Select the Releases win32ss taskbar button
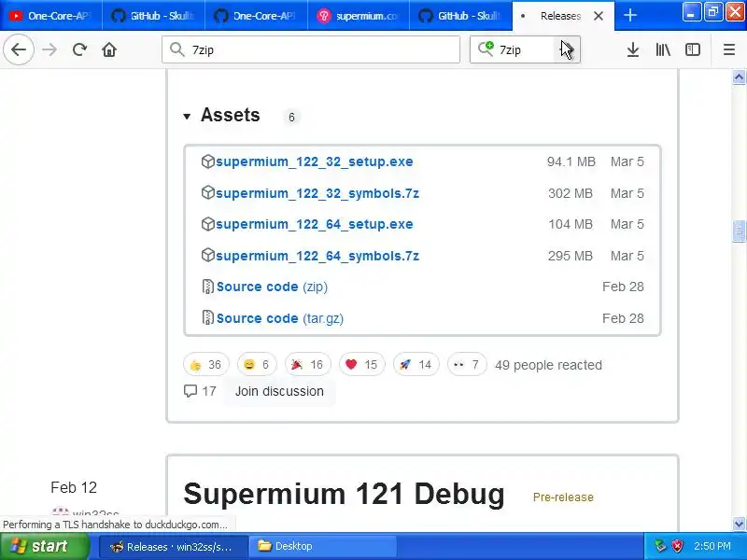Viewport: 747px width, 560px height. 174,547
